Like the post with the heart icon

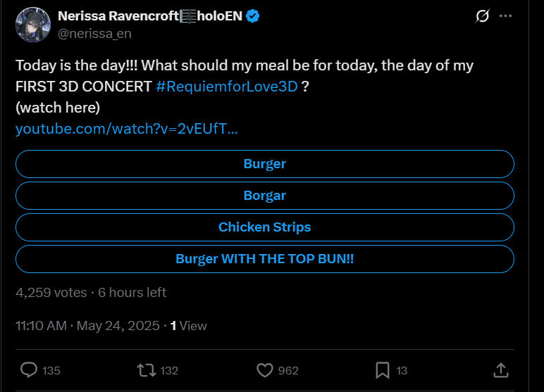265,370
